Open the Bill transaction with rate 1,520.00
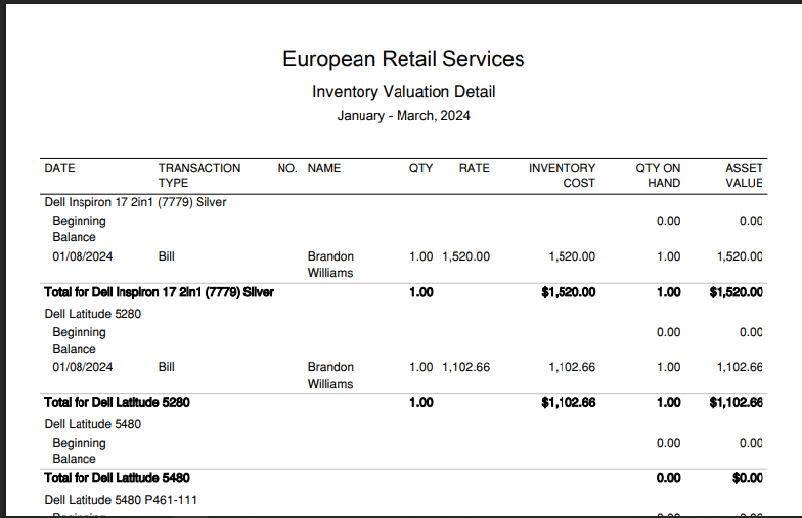 click(x=167, y=257)
